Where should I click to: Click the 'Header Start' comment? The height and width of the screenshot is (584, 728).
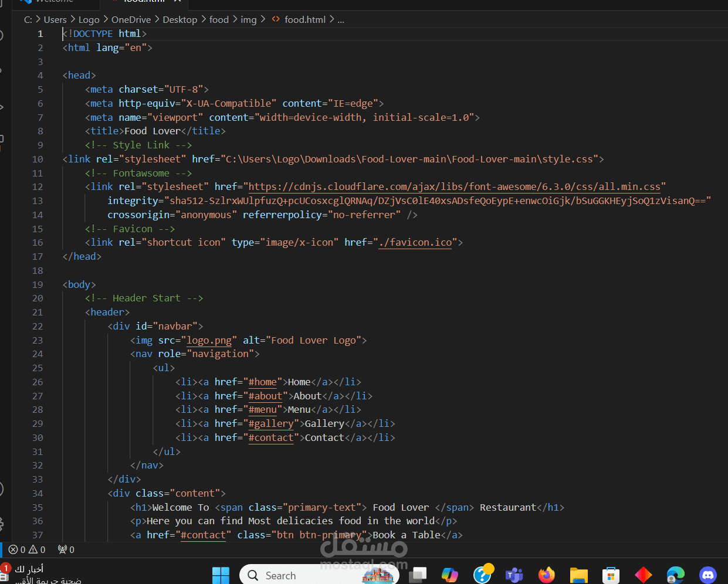coord(144,298)
